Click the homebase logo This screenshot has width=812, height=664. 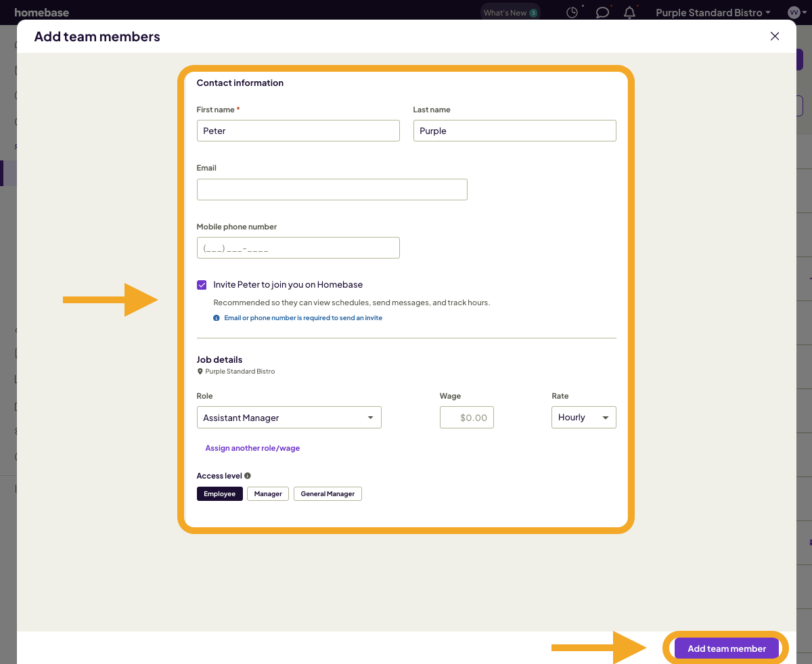[41, 12]
